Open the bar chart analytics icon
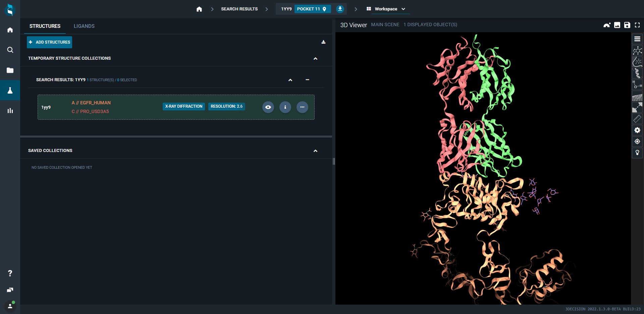Viewport: 644px width, 314px height. click(10, 110)
